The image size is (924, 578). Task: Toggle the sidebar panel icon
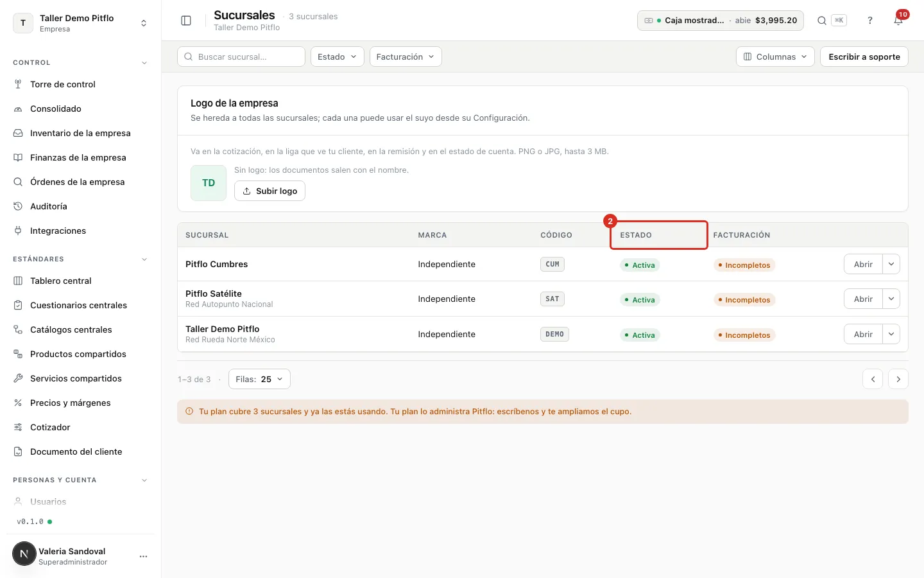coord(186,21)
